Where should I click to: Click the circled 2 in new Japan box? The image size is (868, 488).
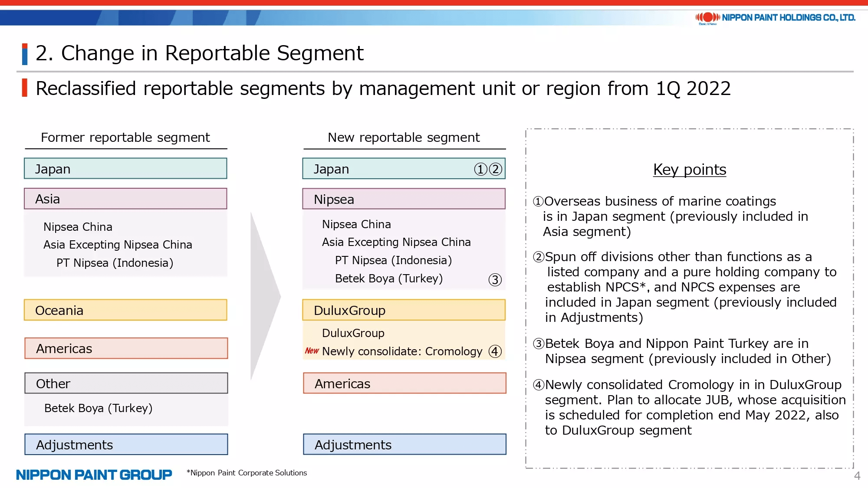click(495, 169)
